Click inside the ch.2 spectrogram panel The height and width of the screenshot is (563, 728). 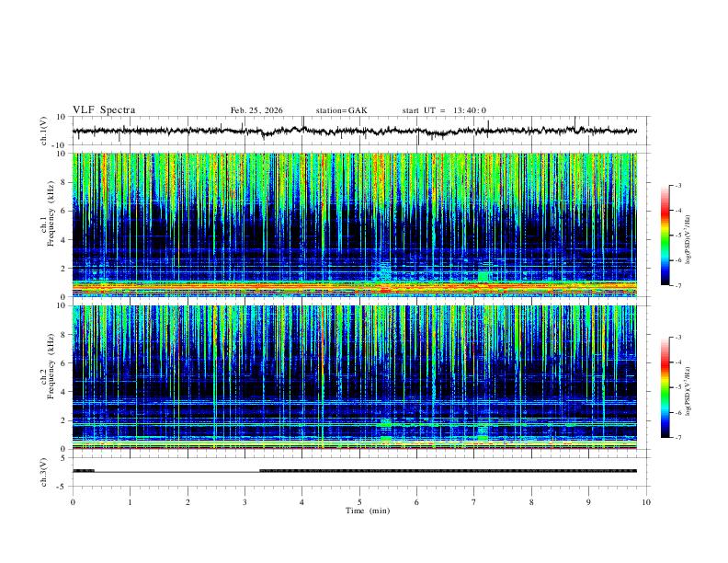tap(355, 377)
